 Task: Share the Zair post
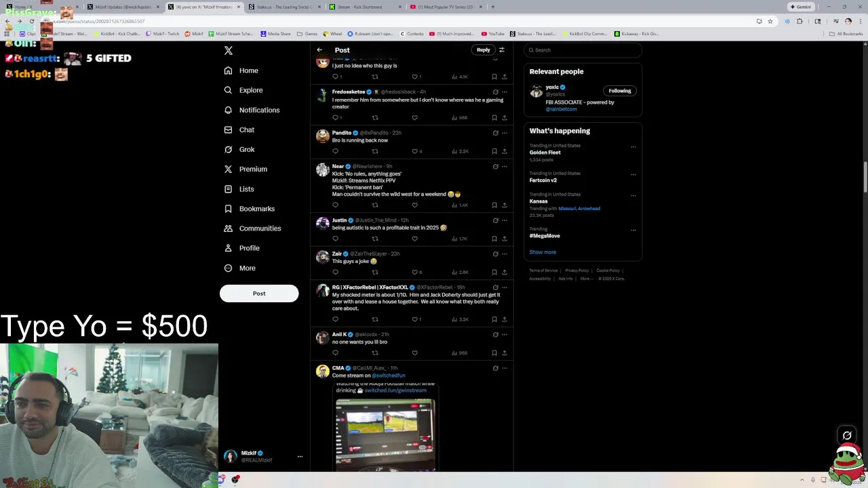pos(504,272)
